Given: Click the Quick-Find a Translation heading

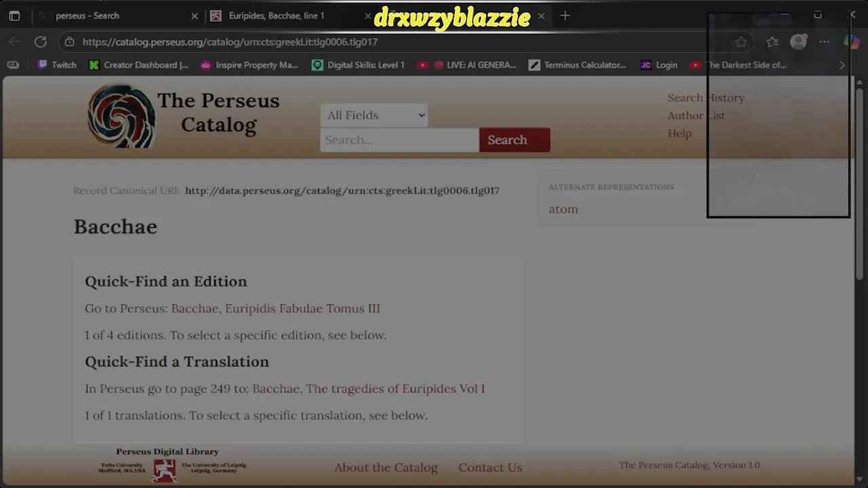Looking at the screenshot, I should [x=177, y=362].
